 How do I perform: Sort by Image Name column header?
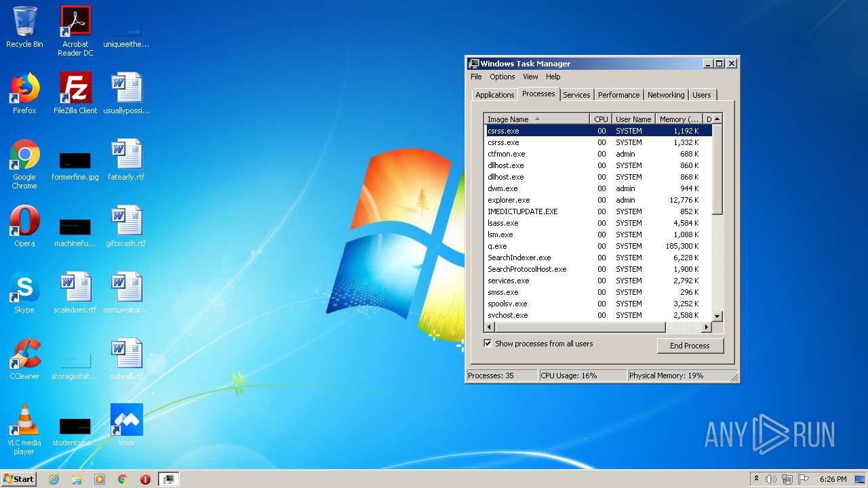click(x=537, y=119)
